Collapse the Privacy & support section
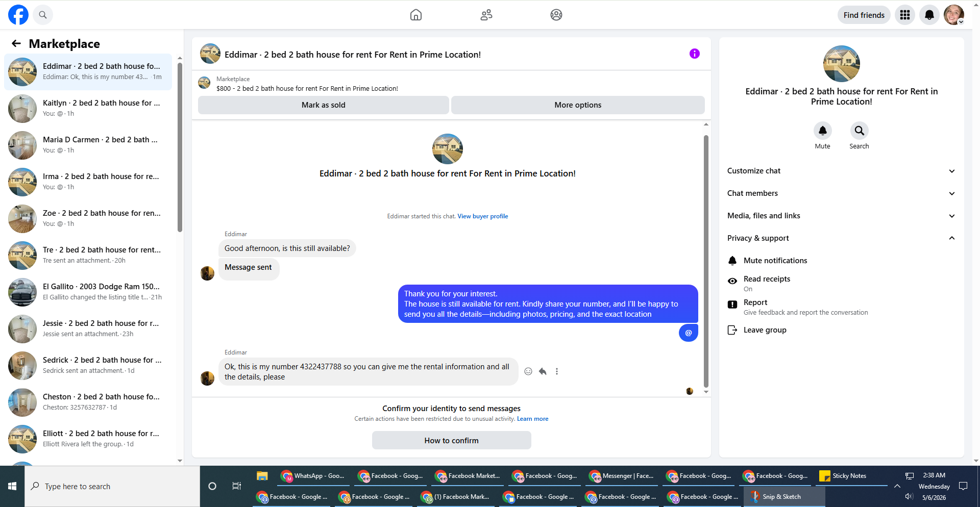This screenshot has width=980, height=507. [x=841, y=238]
